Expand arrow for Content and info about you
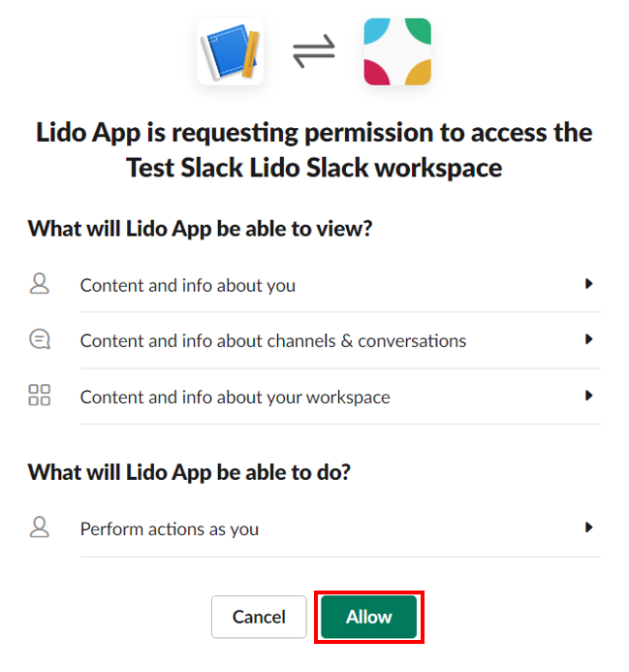 [x=589, y=284]
